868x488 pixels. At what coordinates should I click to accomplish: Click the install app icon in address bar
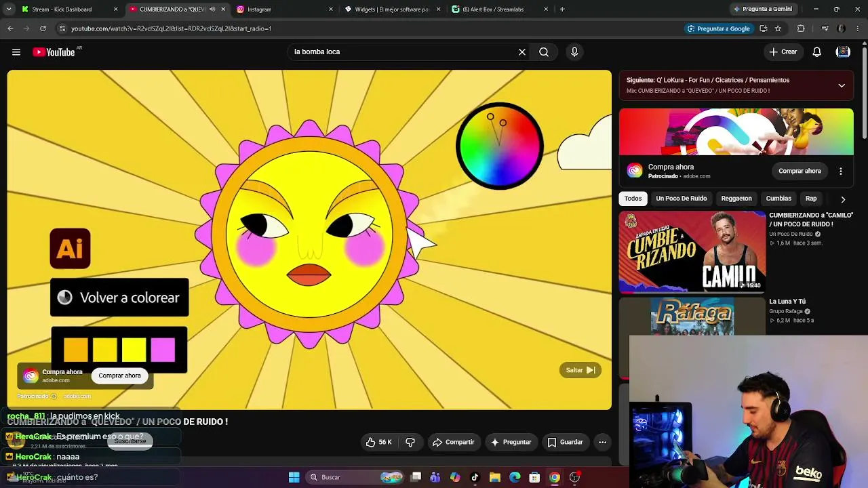click(764, 28)
